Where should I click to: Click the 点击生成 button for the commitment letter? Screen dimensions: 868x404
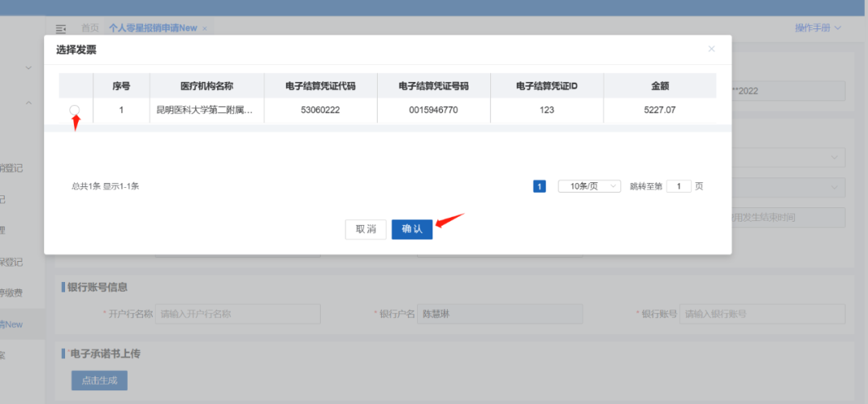(99, 380)
